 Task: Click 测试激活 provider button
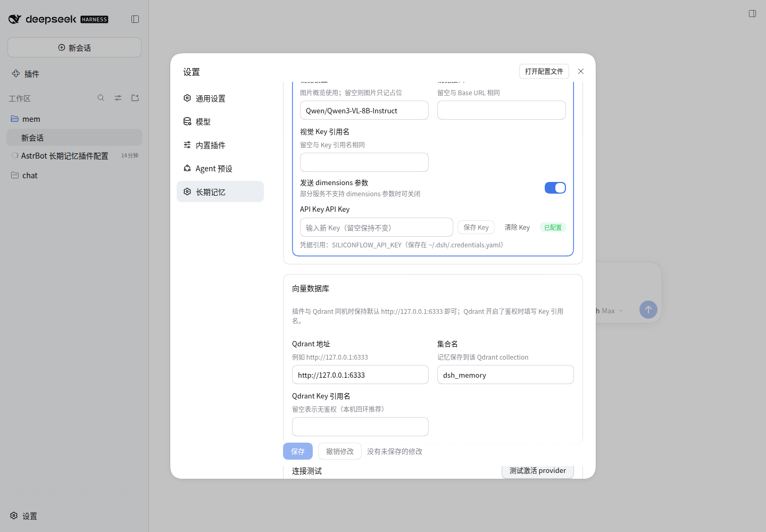click(x=538, y=471)
